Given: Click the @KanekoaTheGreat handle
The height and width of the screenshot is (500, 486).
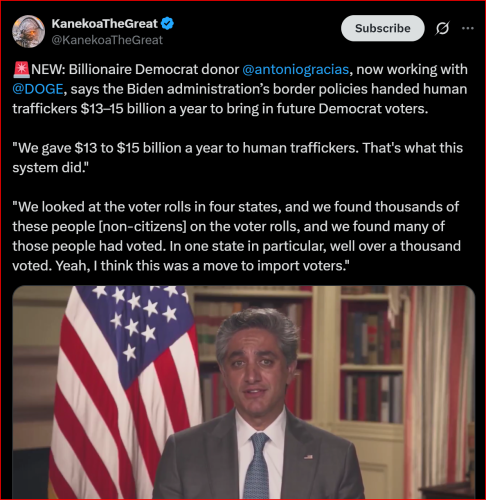Looking at the screenshot, I should pyautogui.click(x=107, y=40).
